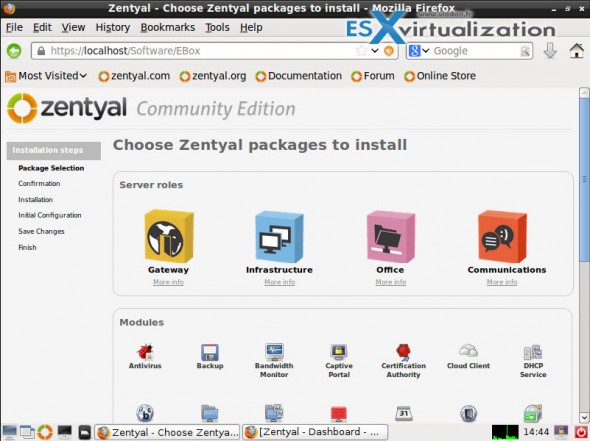Click the search magnifier in Google box
This screenshot has width=590, height=441.
(x=525, y=51)
